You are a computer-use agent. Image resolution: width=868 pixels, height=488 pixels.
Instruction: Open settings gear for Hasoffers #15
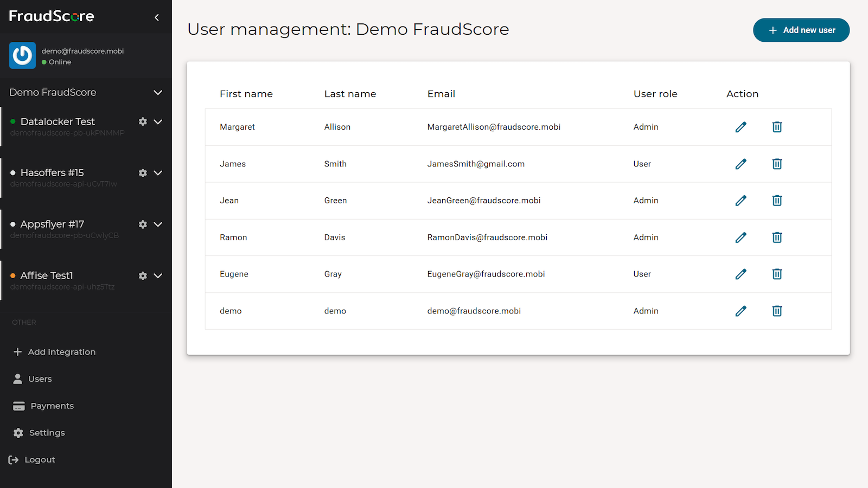[x=143, y=173]
